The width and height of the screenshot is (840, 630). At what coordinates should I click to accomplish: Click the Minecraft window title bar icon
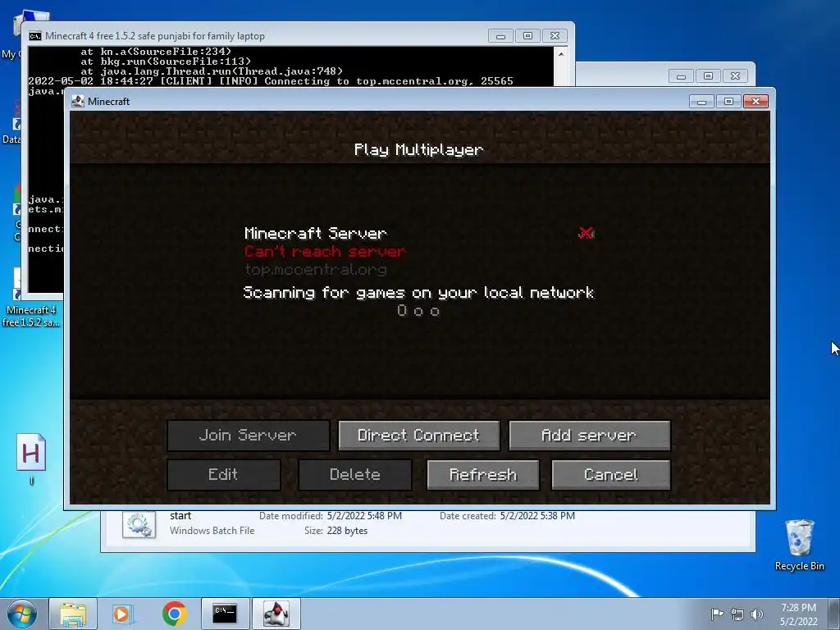78,101
